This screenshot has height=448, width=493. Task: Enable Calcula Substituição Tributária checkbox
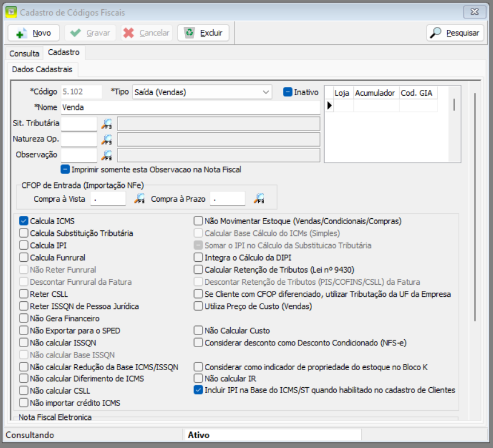click(23, 233)
